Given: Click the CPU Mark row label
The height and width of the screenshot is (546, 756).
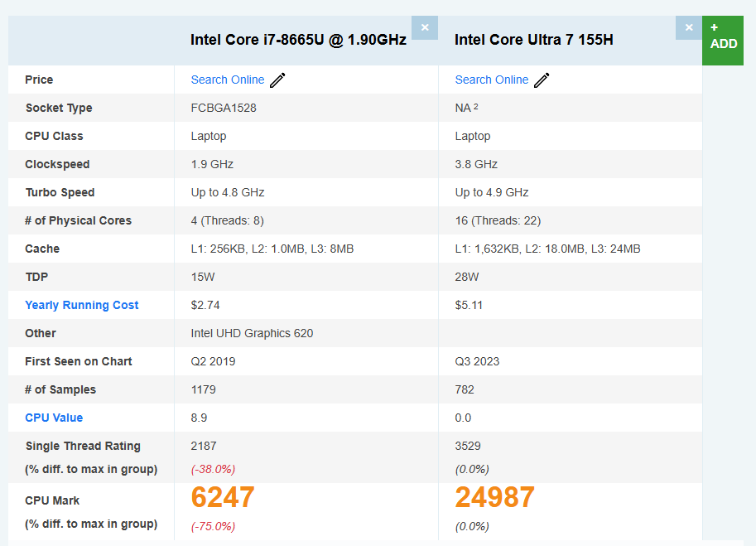Looking at the screenshot, I should pyautogui.click(x=52, y=500).
